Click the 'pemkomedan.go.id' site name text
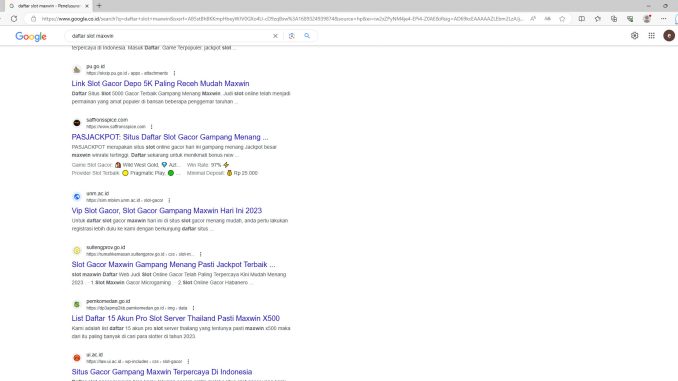Image resolution: width=678 pixels, height=381 pixels. pos(108,301)
